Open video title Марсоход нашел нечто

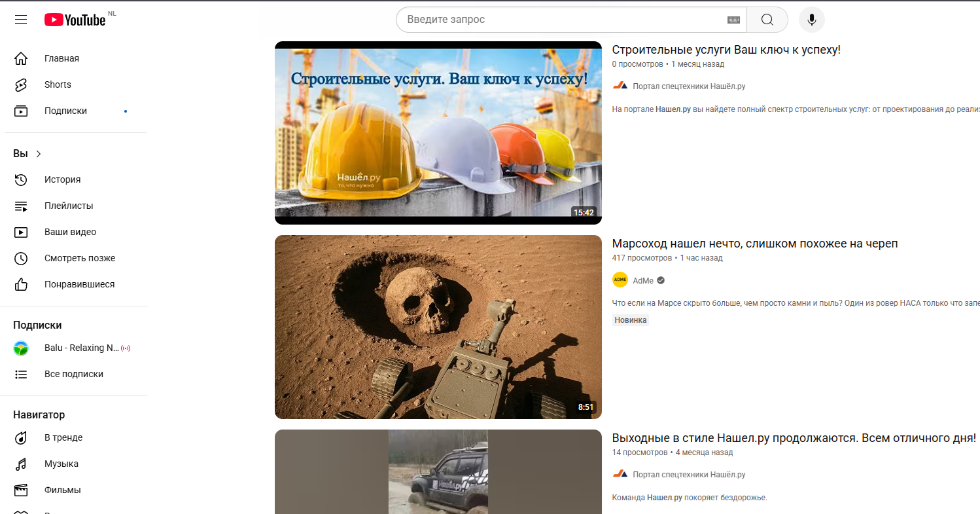(x=755, y=244)
